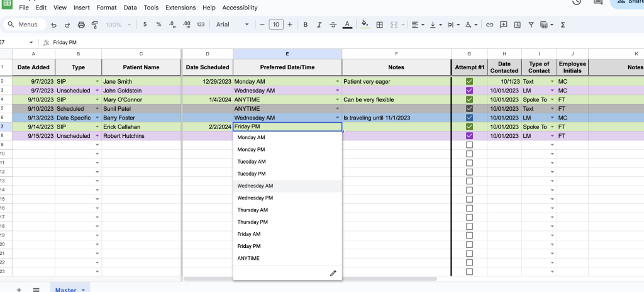The image size is (644, 292).
Task: Open horizontal align options
Action: coord(418,25)
